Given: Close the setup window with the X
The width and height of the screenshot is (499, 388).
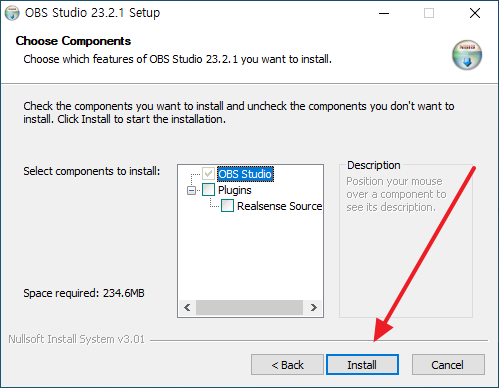Looking at the screenshot, I should tap(475, 13).
